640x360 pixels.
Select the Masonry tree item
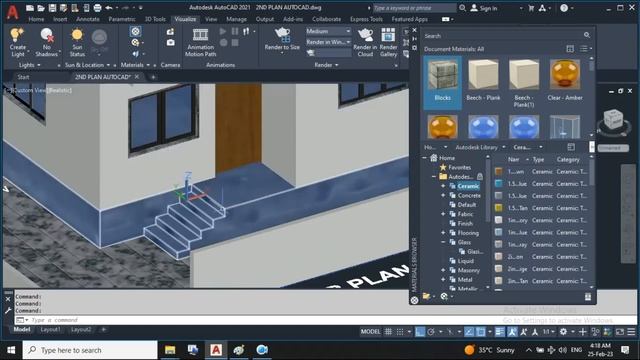click(469, 270)
